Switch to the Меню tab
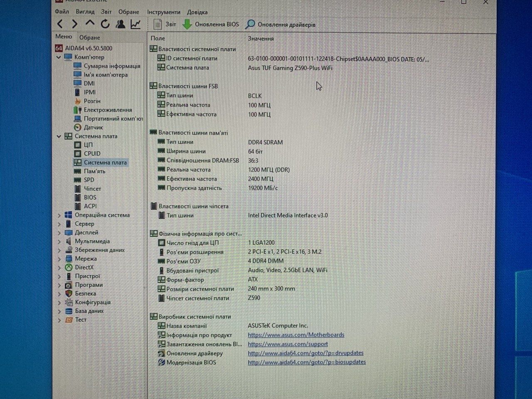This screenshot has width=532, height=399. tap(64, 37)
